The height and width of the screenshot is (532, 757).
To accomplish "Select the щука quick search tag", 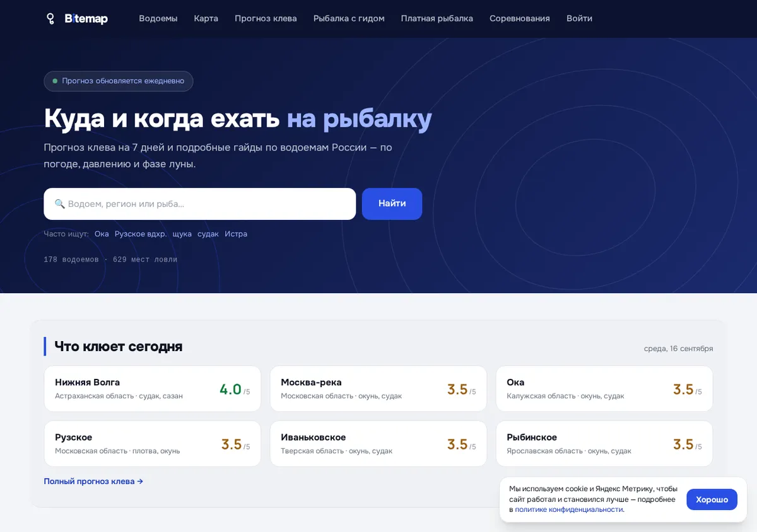I will pyautogui.click(x=182, y=234).
